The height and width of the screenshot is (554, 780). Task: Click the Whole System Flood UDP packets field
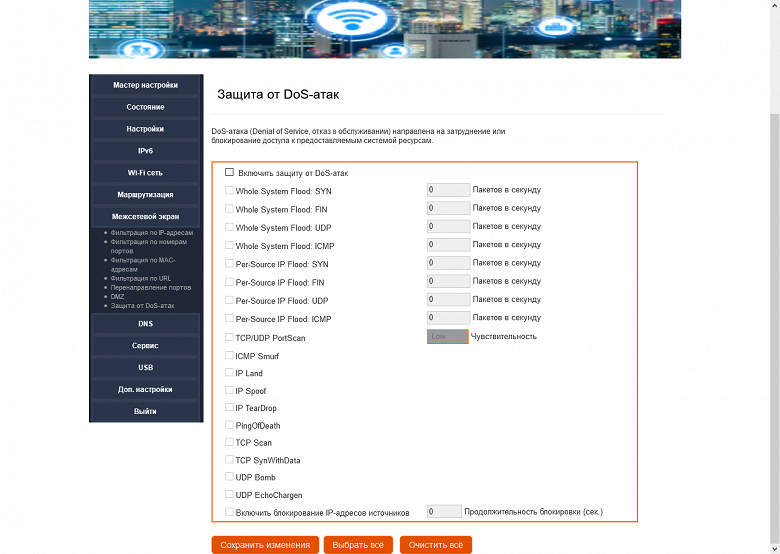[x=449, y=226]
